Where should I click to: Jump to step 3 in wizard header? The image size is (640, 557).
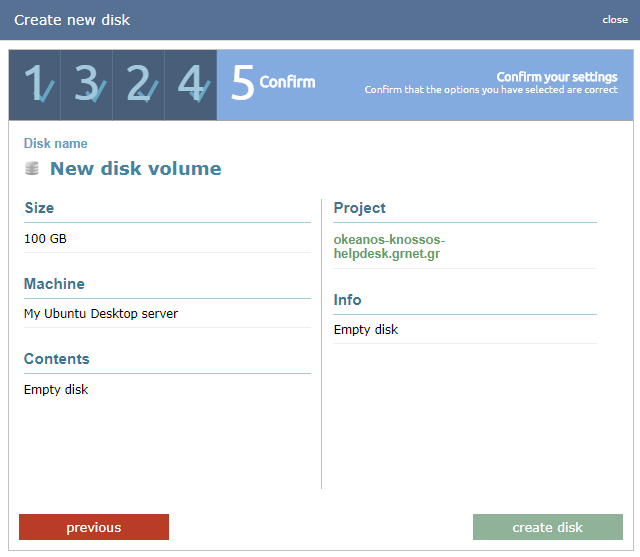tap(87, 84)
